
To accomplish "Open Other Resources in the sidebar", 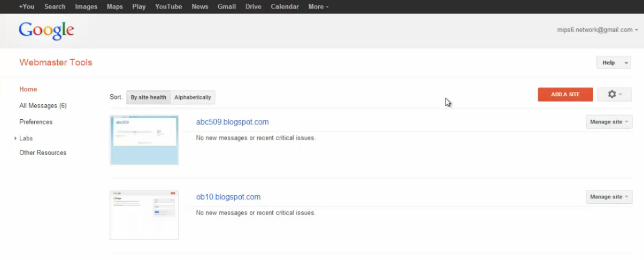I will coord(43,153).
